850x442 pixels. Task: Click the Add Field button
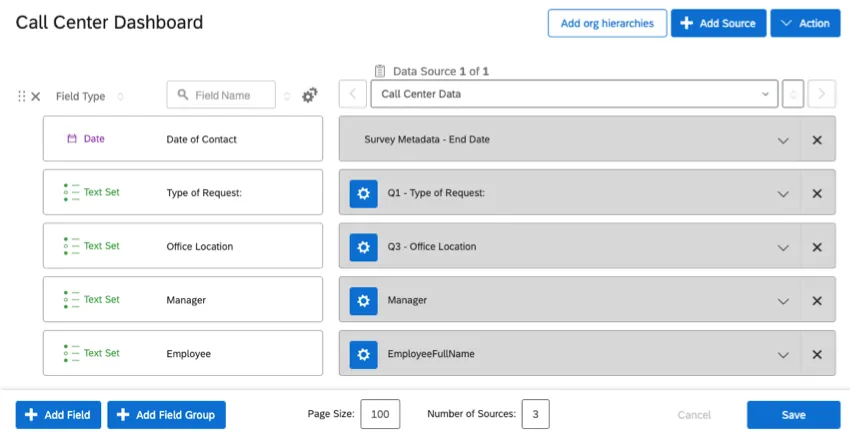coord(58,414)
